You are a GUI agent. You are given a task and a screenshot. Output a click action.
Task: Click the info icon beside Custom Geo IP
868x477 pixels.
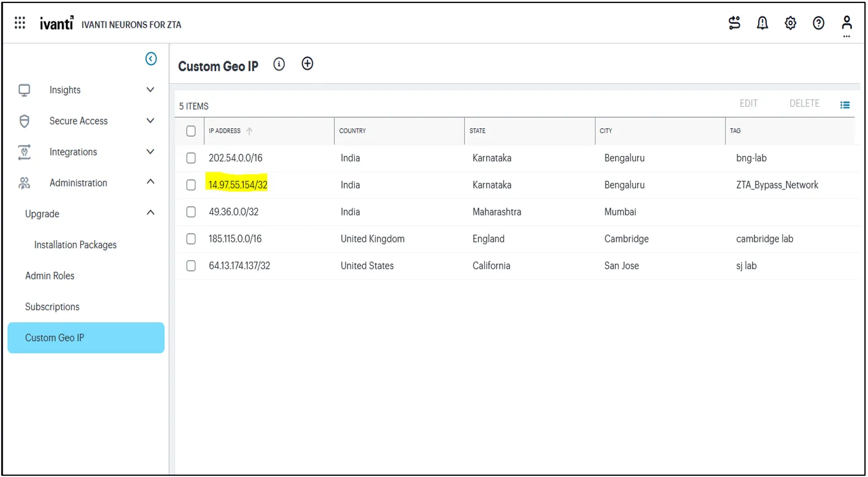(279, 64)
